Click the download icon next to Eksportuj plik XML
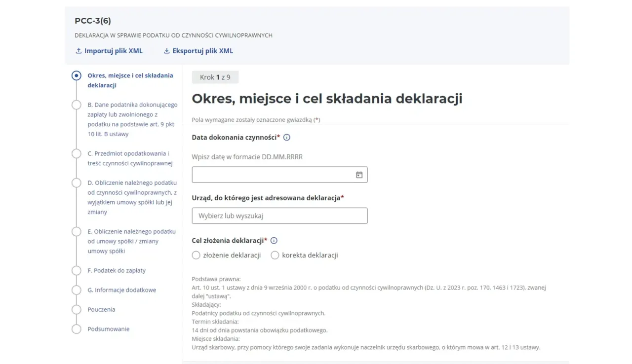 [x=167, y=51]
